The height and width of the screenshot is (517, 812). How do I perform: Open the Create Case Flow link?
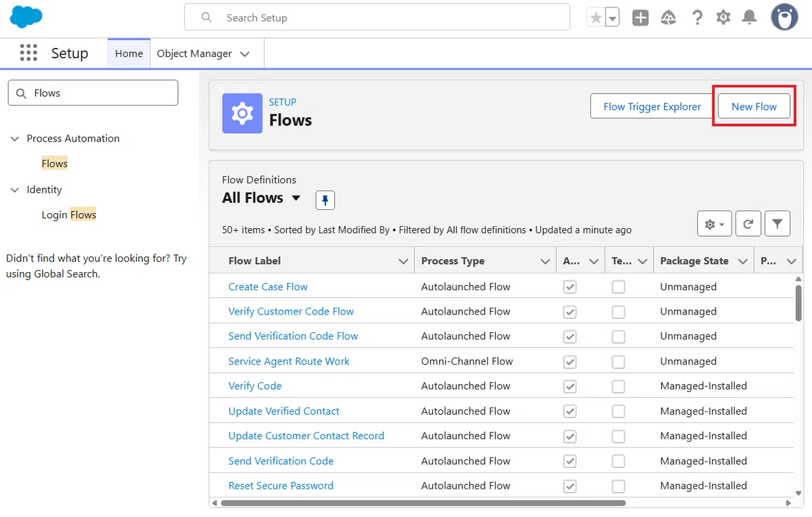pos(268,287)
